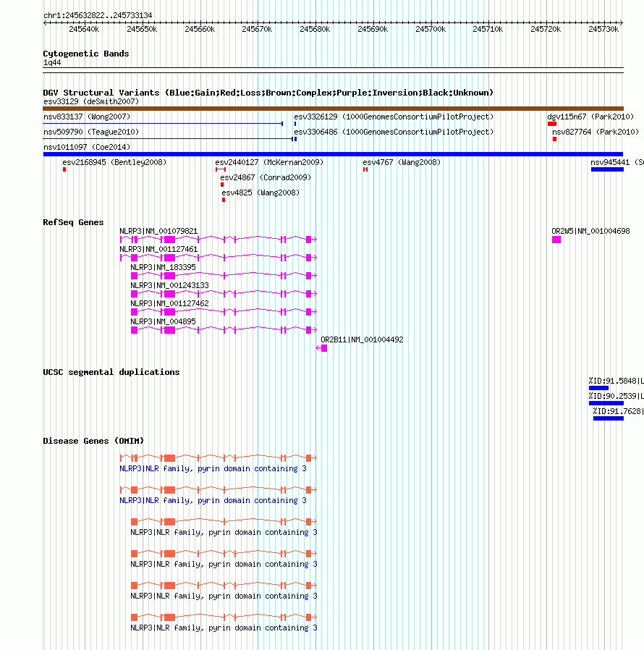Open the %ID:91.7628 duplication label

tap(618, 411)
